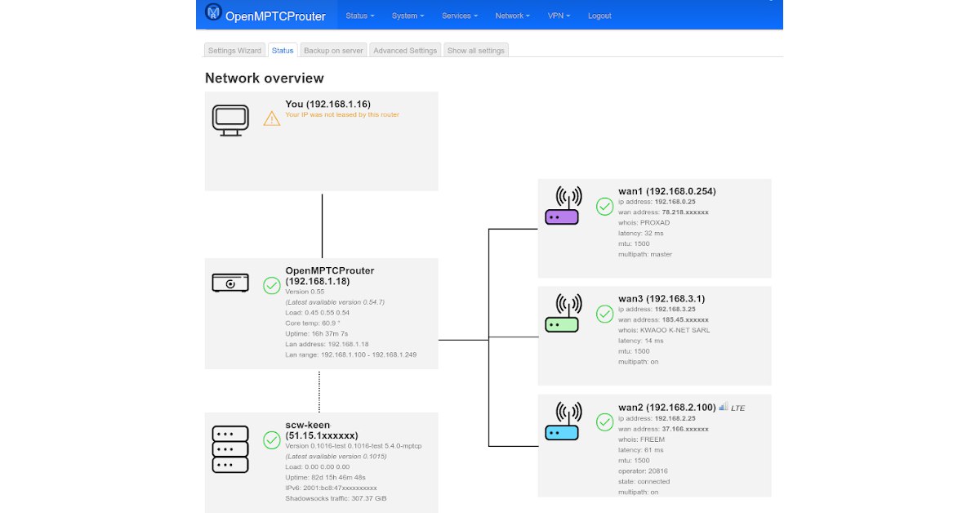The image size is (980, 513).
Task: Switch to the Settings Wizard tab
Action: point(234,51)
